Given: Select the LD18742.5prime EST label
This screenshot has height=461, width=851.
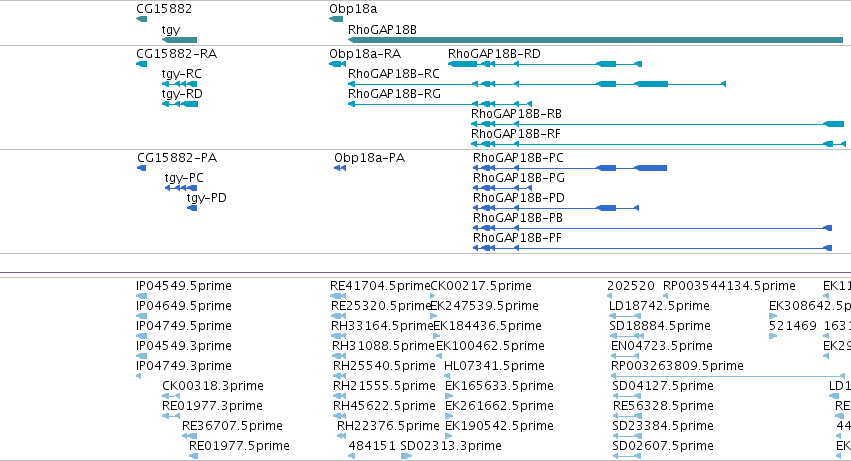Looking at the screenshot, I should [x=659, y=306].
